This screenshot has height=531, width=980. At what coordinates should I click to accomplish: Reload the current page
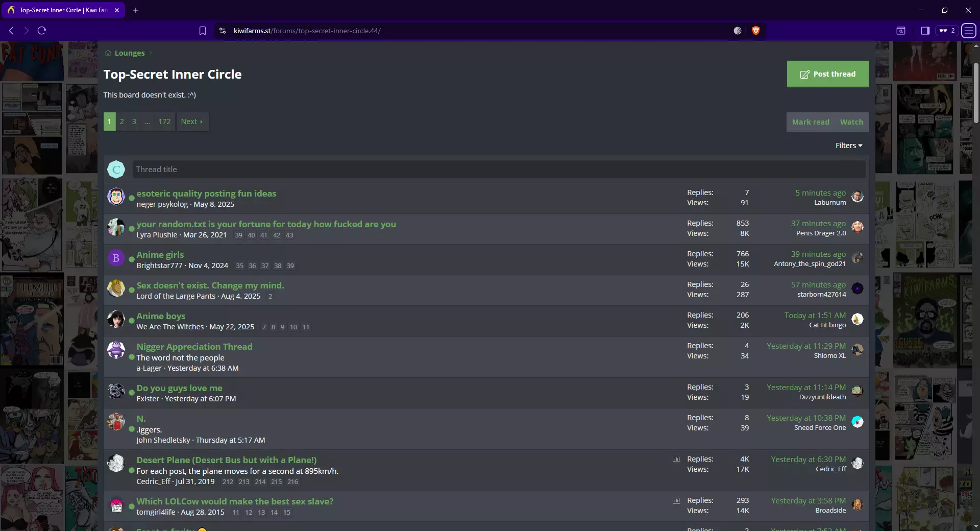[42, 31]
